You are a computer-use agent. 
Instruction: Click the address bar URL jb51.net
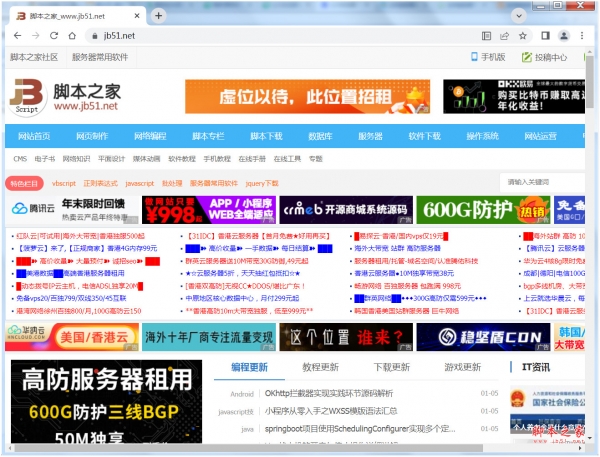point(119,36)
